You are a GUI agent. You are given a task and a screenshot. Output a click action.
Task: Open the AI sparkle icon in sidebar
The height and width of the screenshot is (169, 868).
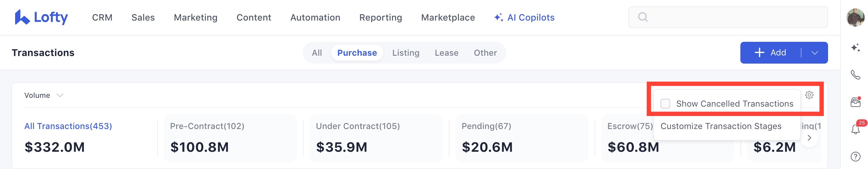pos(855,48)
